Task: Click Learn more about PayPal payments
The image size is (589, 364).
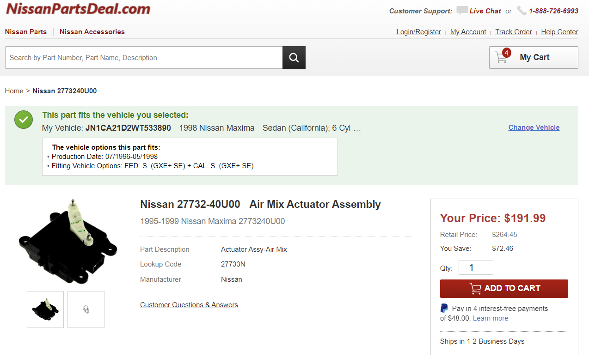Action: (x=490, y=318)
